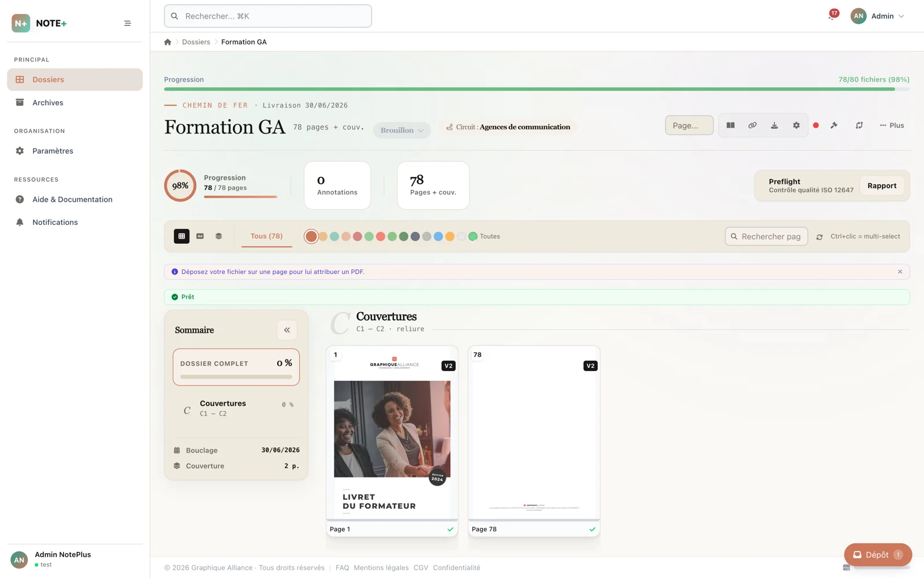Collapse the Sommaire panel
The image size is (924, 578).
coord(287,330)
